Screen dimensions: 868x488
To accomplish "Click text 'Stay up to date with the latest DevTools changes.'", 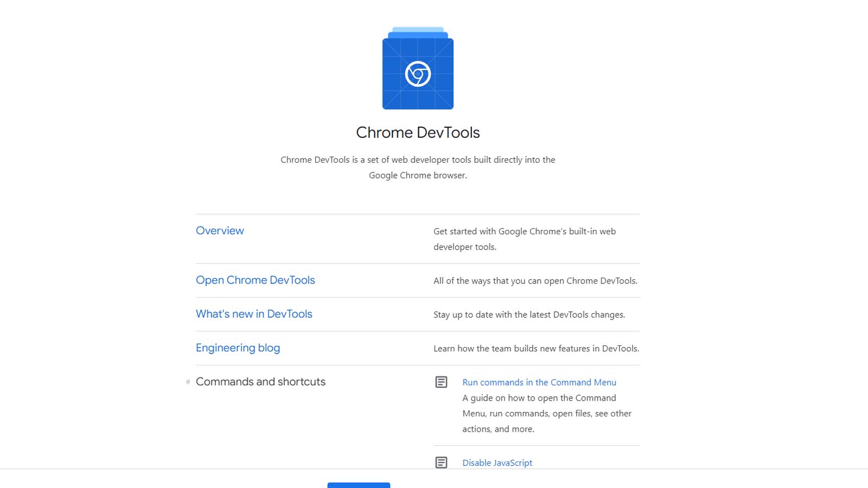I will point(529,314).
